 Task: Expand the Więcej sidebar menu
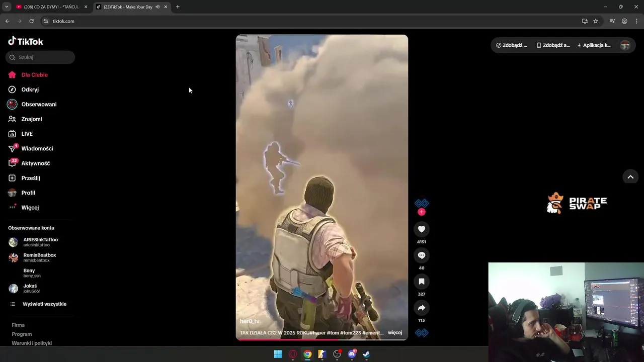(24, 208)
